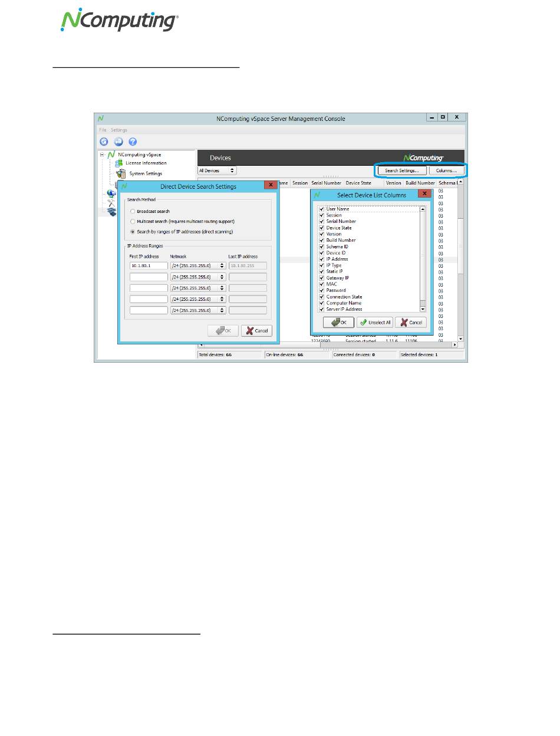Click Cancel in Direct Device Search Settings

pos(256,331)
